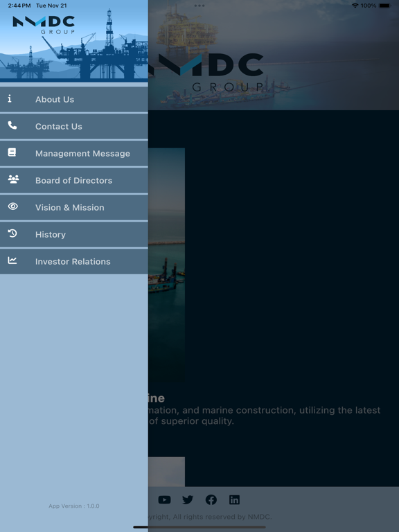Viewport: 399px width, 532px height.
Task: Open the Facebook social link icon
Action: click(211, 499)
